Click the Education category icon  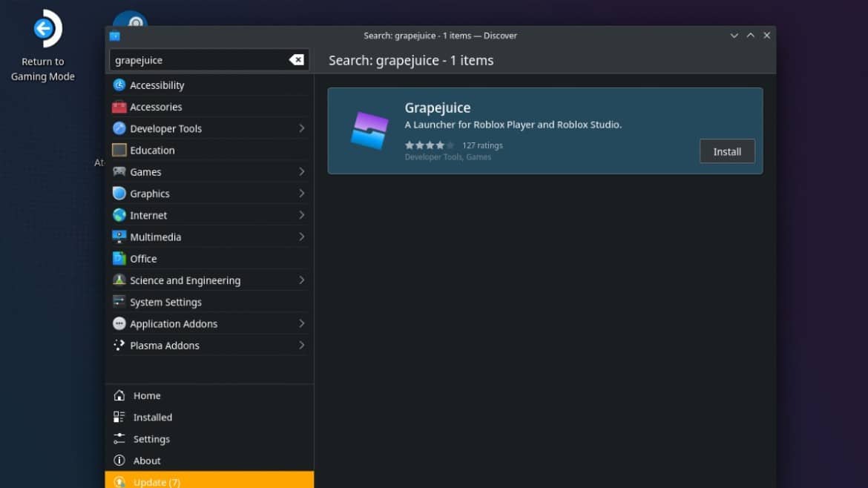(x=119, y=150)
